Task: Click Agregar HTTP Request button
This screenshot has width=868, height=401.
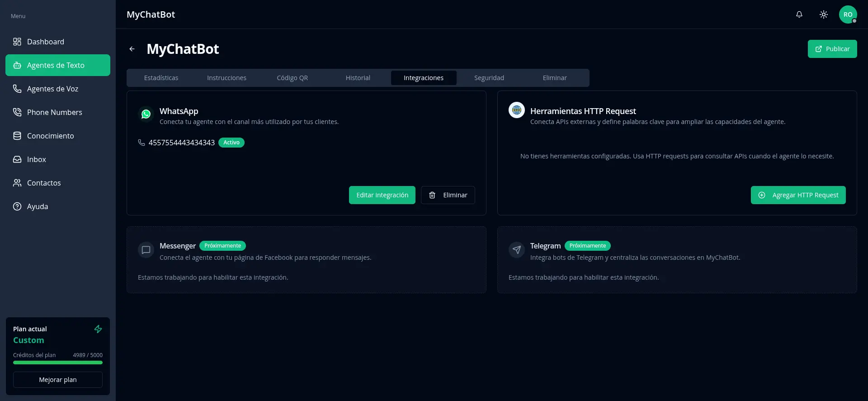Action: click(x=798, y=195)
